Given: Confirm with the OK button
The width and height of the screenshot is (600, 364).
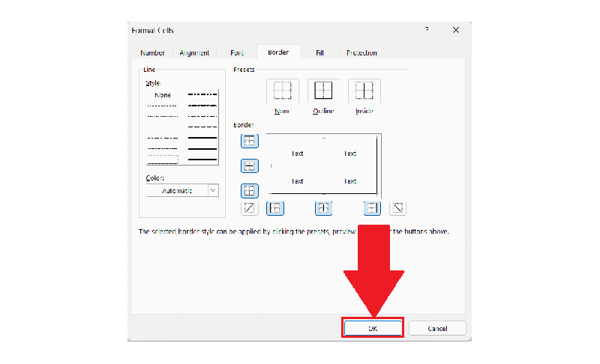Looking at the screenshot, I should click(x=373, y=329).
